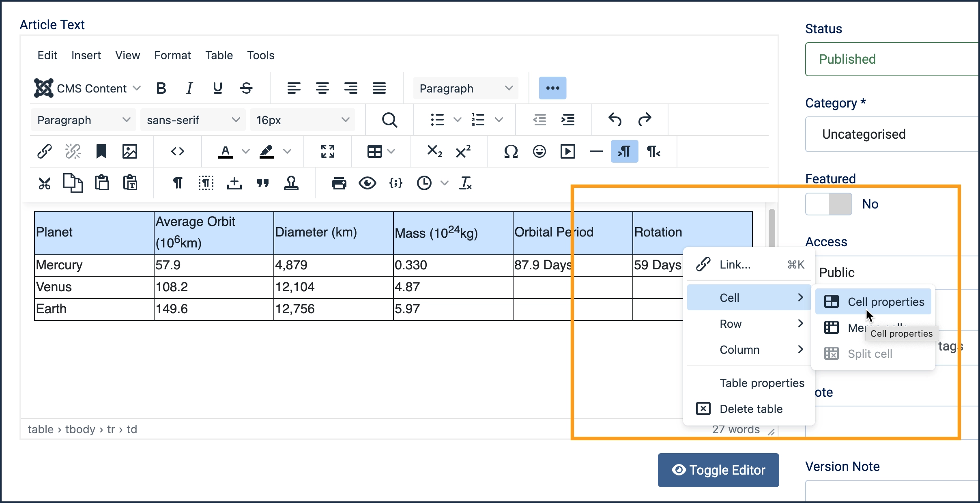Insert horizontal line
The image size is (980, 503).
click(x=596, y=151)
